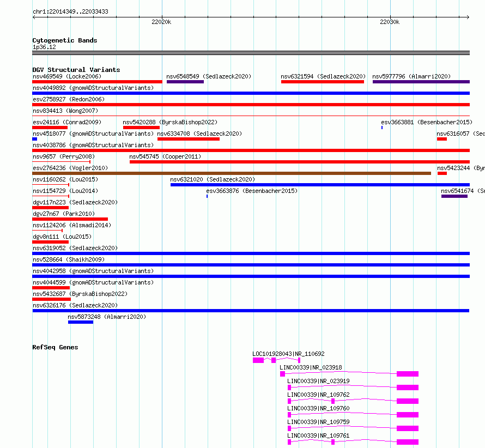
Task: Click the right arrow at the ruler end
Action: [x=468, y=17]
